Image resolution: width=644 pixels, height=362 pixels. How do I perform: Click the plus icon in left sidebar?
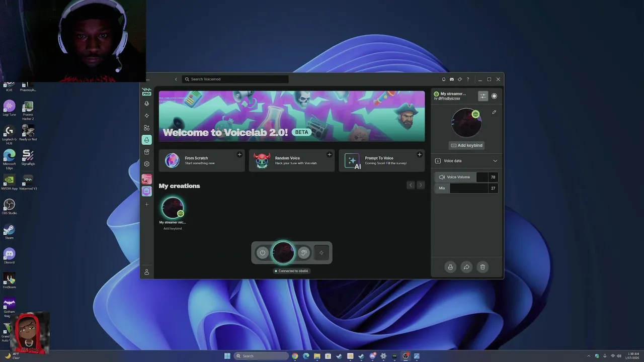pos(146,204)
